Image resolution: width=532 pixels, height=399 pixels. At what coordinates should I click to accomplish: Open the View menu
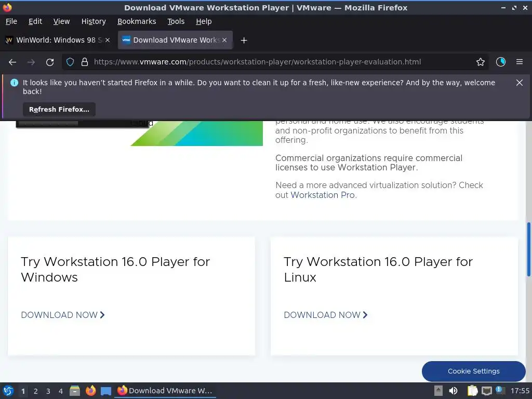pos(61,21)
